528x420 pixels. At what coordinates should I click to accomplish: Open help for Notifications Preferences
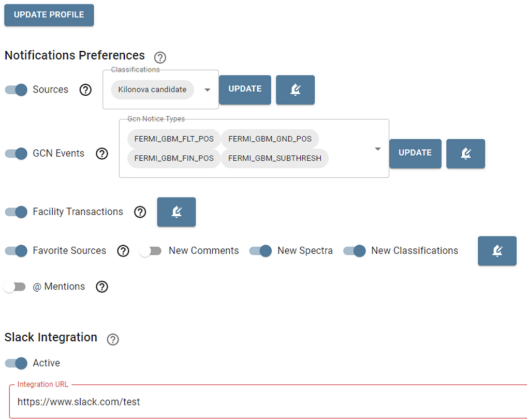[x=160, y=57]
